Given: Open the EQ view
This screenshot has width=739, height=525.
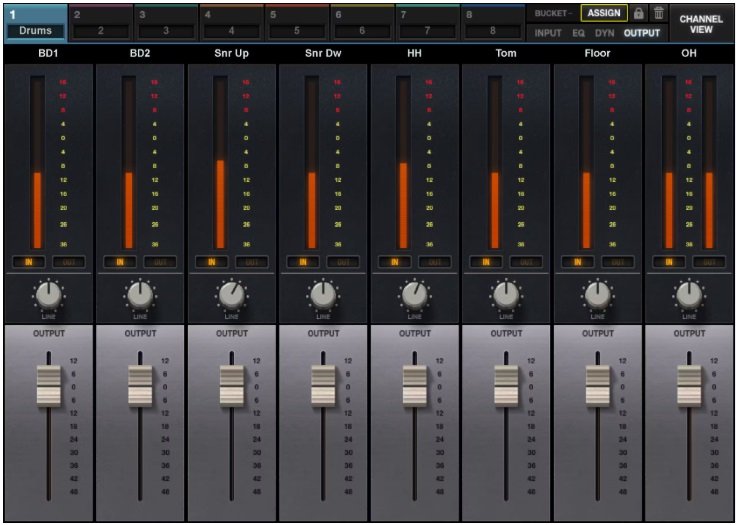Looking at the screenshot, I should pos(578,34).
